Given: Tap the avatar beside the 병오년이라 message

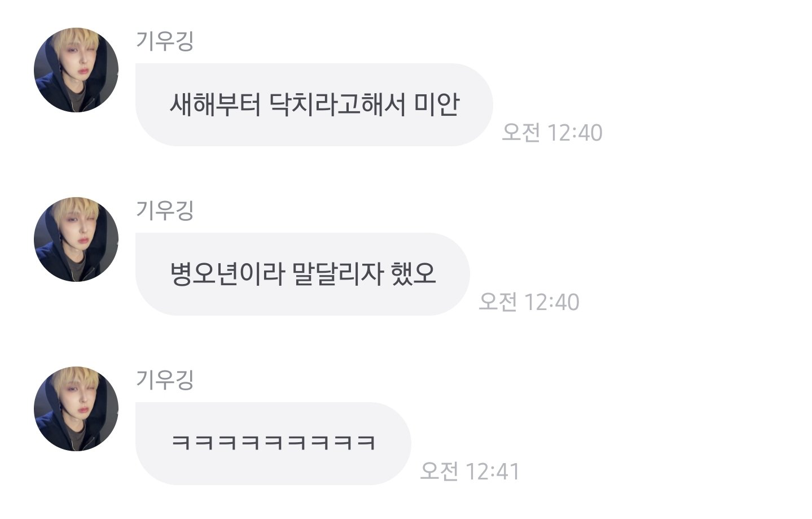Looking at the screenshot, I should click(x=76, y=239).
